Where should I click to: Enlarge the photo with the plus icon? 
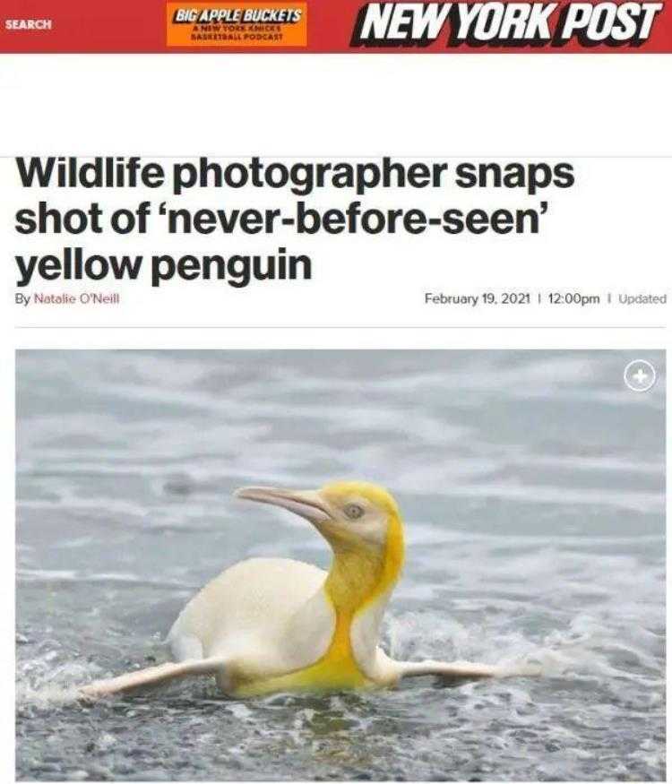[x=640, y=376]
